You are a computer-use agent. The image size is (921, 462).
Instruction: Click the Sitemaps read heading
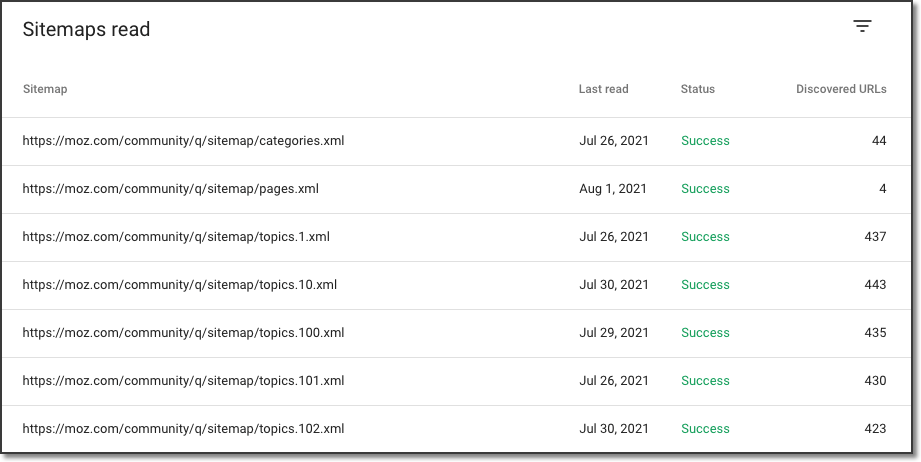[86, 30]
